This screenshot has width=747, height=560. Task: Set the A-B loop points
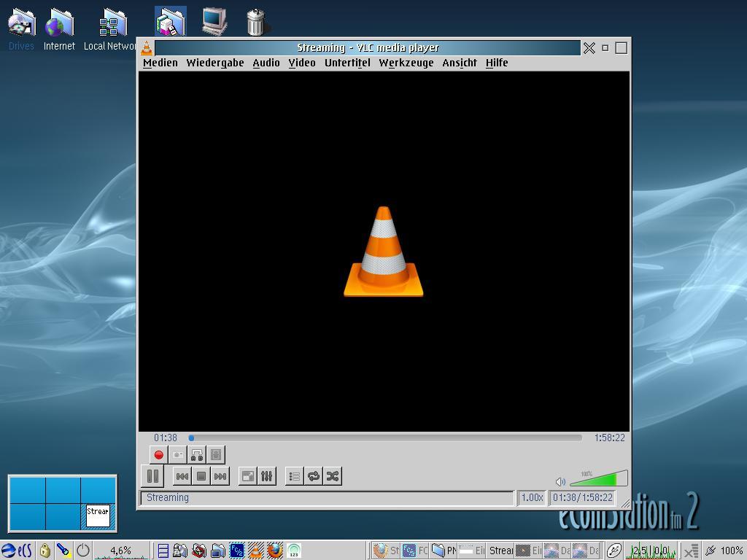(197, 455)
